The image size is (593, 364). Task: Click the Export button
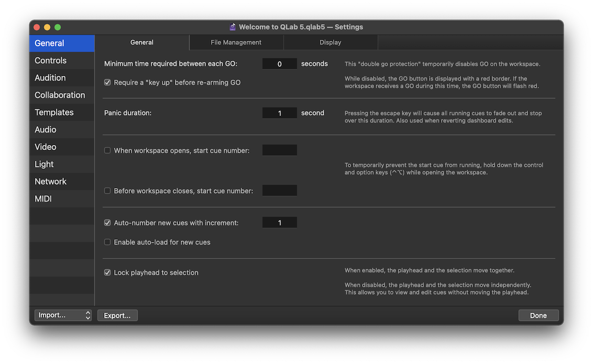(x=117, y=315)
